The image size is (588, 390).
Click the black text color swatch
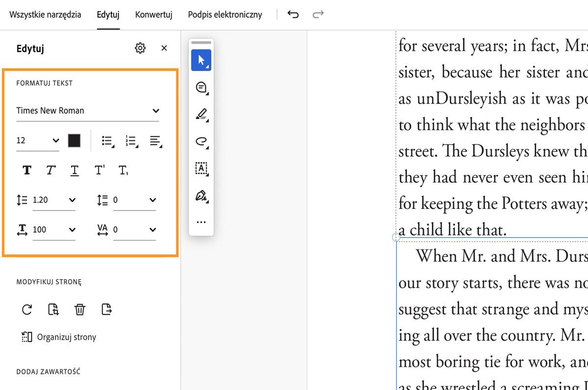coord(74,141)
